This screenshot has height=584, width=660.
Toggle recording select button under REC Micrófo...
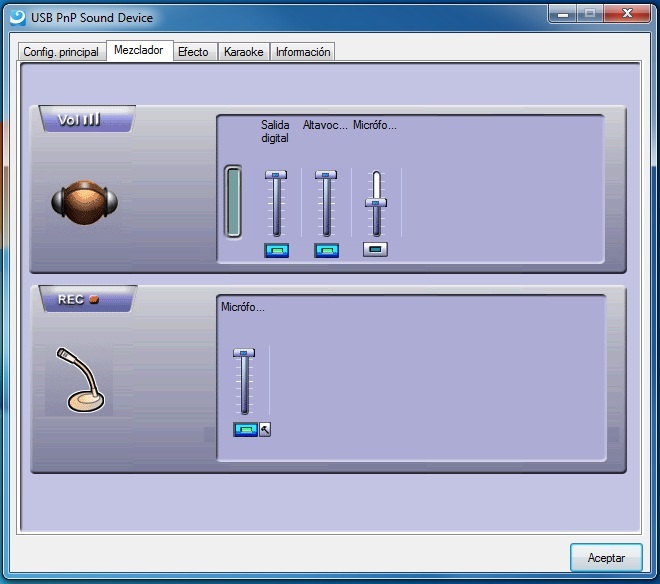click(245, 429)
